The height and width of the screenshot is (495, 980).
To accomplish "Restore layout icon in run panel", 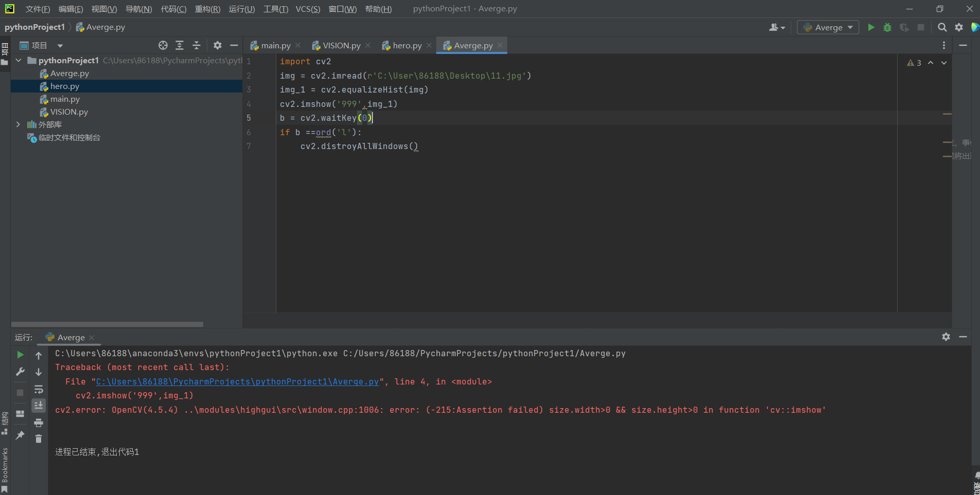I will point(20,414).
